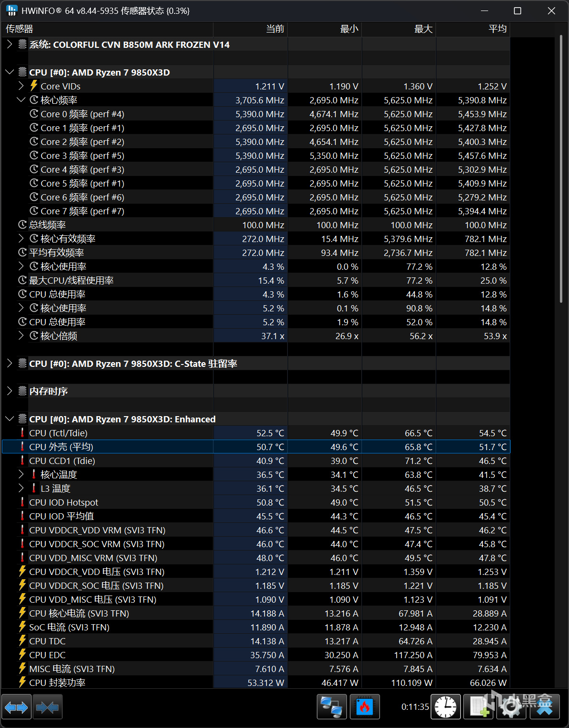Select CPU VDDCR_SOC 电压 (SVI3 TFN) row
The height and width of the screenshot is (728, 569).
point(256,585)
